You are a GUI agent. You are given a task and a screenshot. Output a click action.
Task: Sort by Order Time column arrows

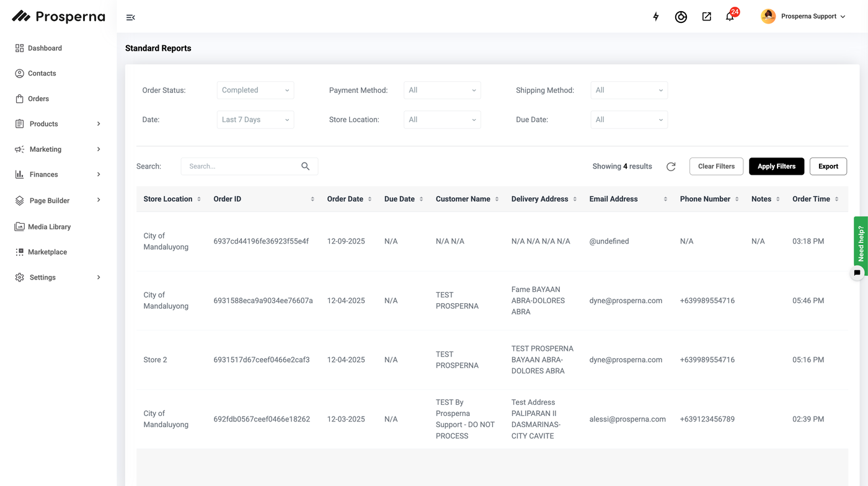[836, 199]
